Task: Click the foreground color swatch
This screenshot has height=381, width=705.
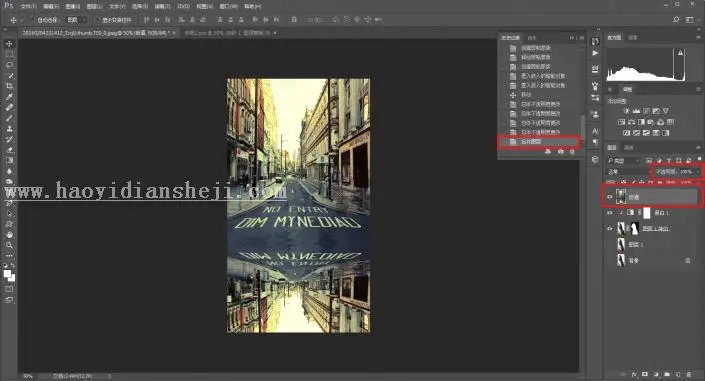Action: (7, 273)
